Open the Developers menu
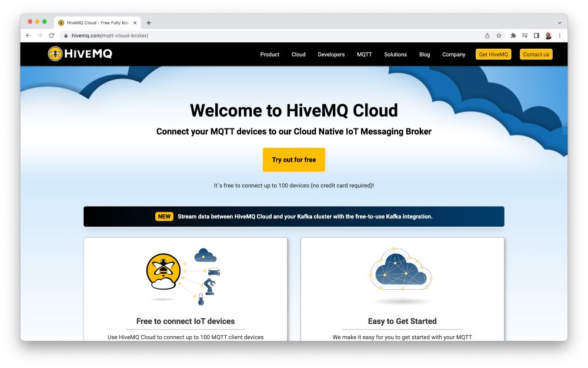 (x=331, y=54)
